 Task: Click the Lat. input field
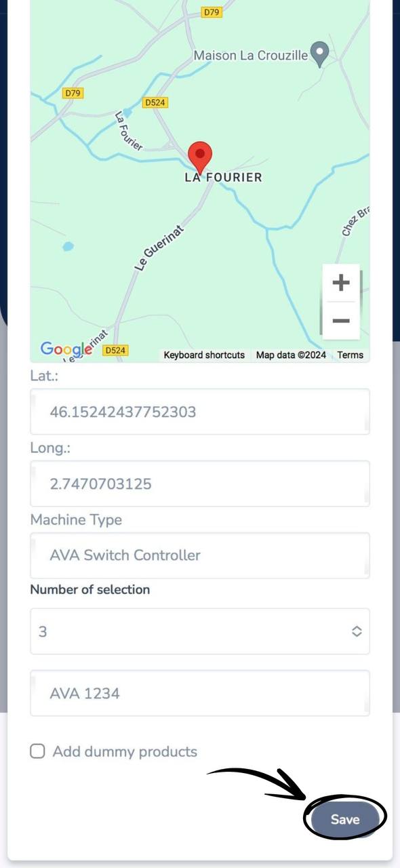coord(200,412)
